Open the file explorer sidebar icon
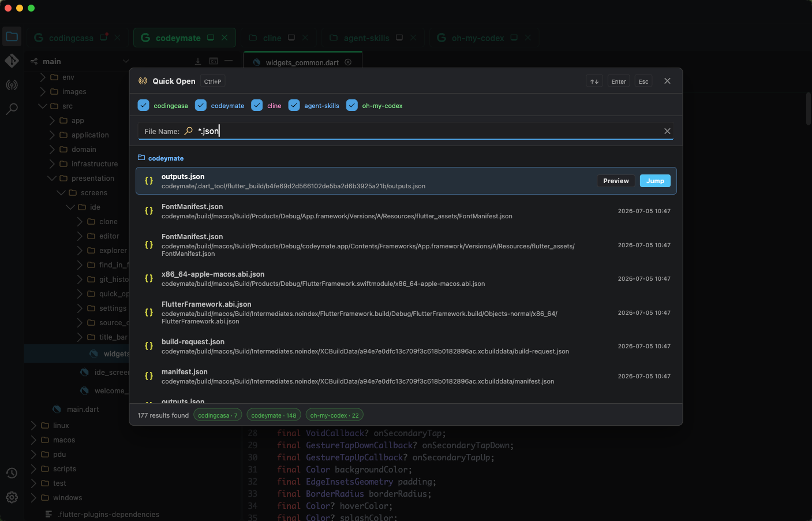The height and width of the screenshot is (521, 812). (x=12, y=37)
